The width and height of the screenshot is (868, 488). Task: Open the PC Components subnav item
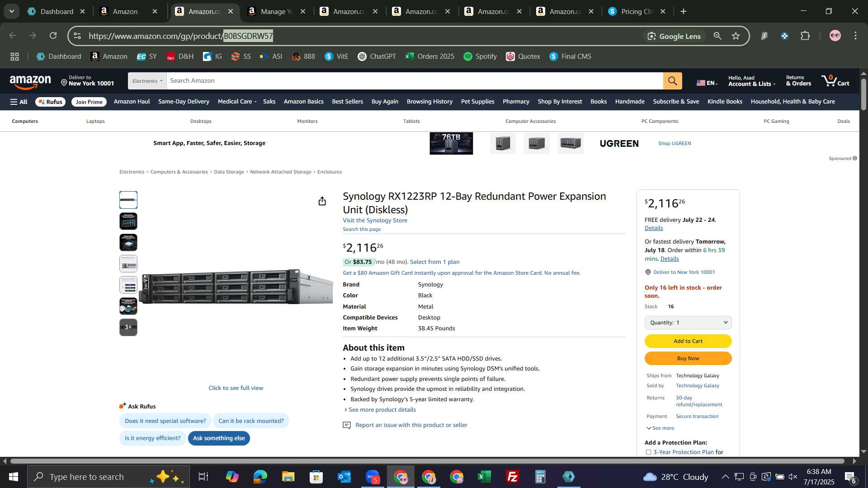tap(660, 121)
